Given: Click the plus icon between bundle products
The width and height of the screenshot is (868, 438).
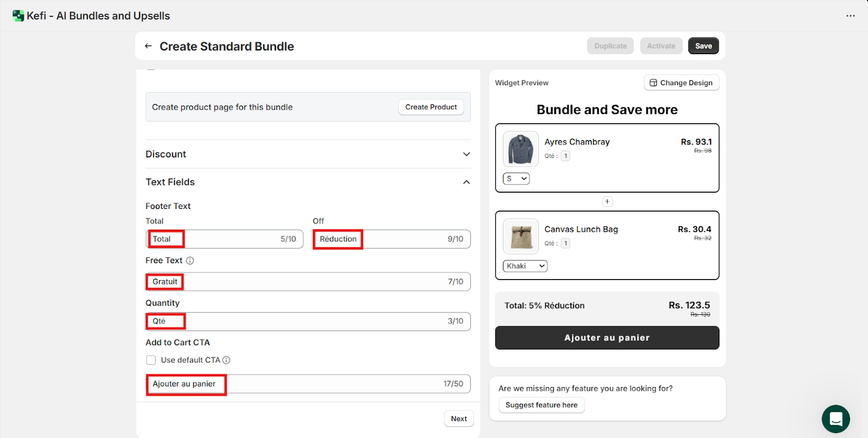Looking at the screenshot, I should click(607, 201).
